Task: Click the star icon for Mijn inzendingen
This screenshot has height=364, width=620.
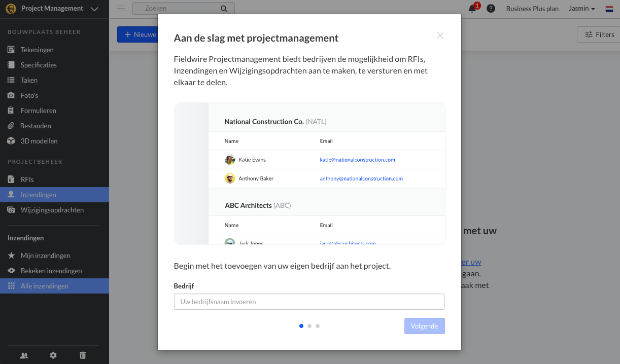Action: [x=11, y=256]
